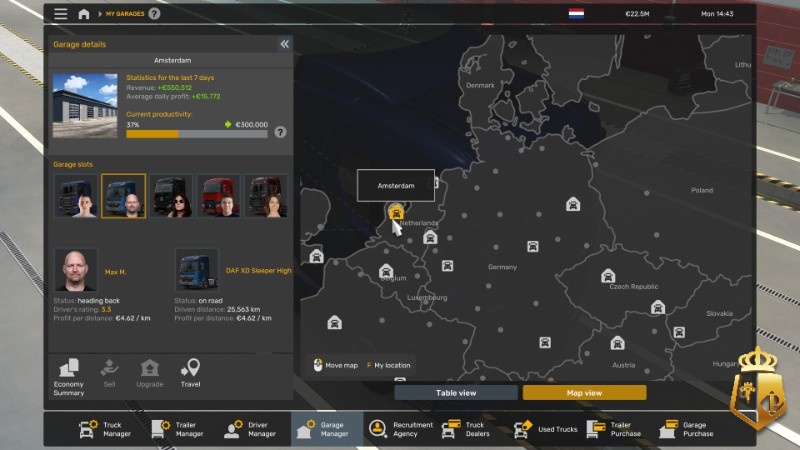Image resolution: width=800 pixels, height=450 pixels.
Task: Select garage marker in eastern Czech Republic
Action: coord(658,307)
